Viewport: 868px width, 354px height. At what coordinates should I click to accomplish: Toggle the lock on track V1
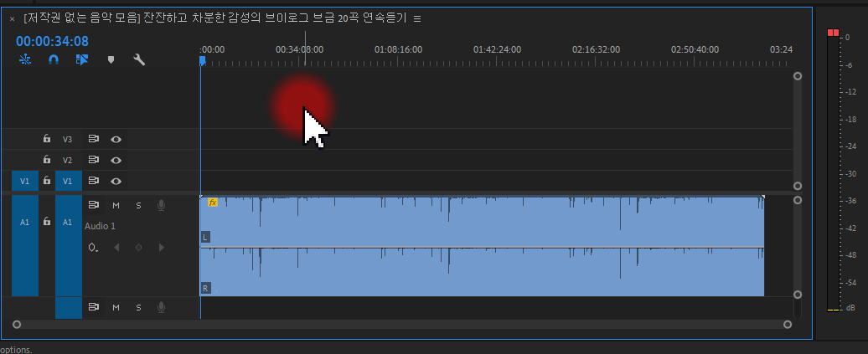[x=47, y=180]
